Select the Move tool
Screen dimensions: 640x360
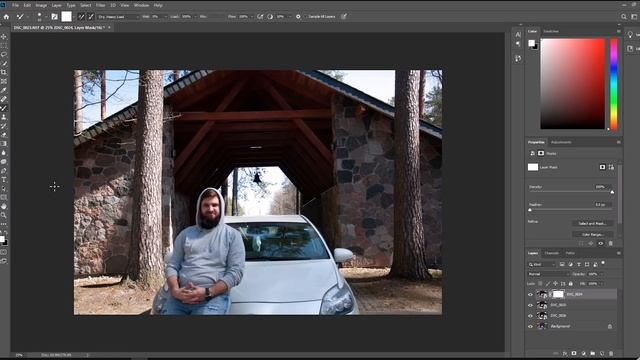click(x=4, y=37)
